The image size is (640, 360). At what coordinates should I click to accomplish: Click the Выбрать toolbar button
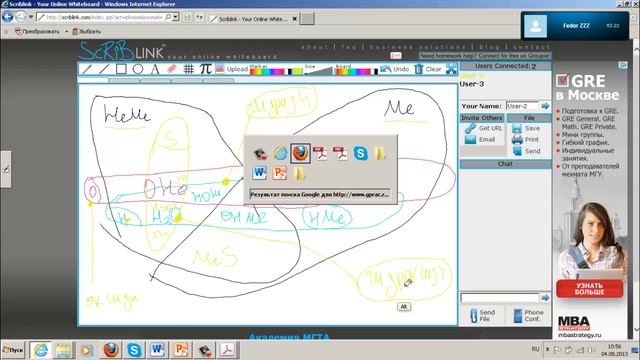pyautogui.click(x=87, y=31)
